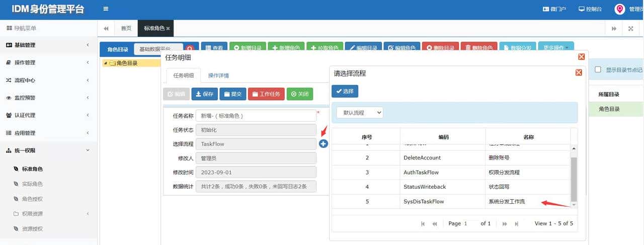Viewport: 644px width, 245px height.
Task: Click the red search icon beside 基础数据平台
Action: (190, 48)
